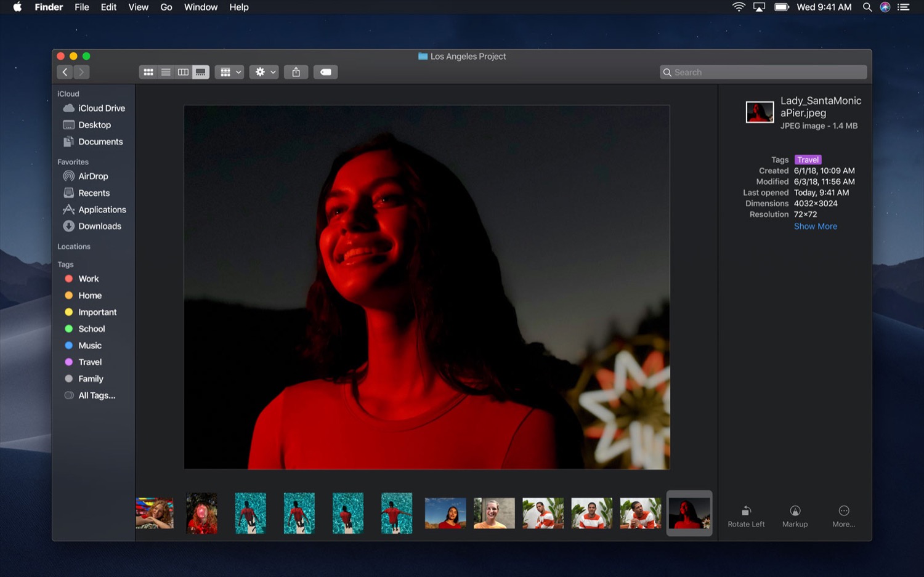The image size is (924, 577).
Task: Open All Tags… in sidebar
Action: click(90, 395)
